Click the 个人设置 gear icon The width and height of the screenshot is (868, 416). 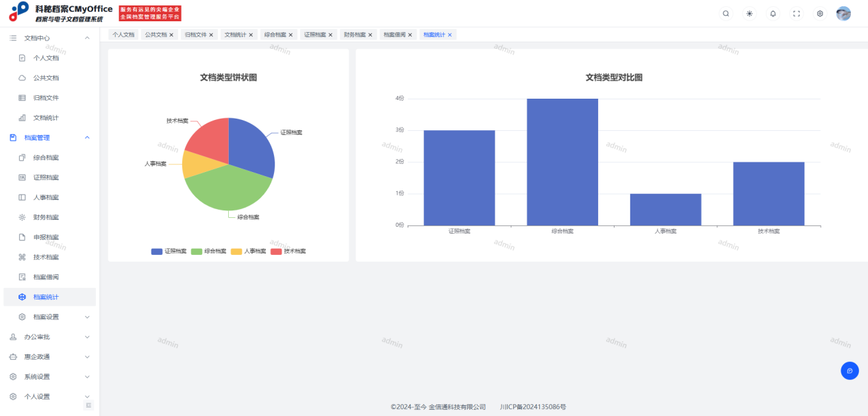13,396
